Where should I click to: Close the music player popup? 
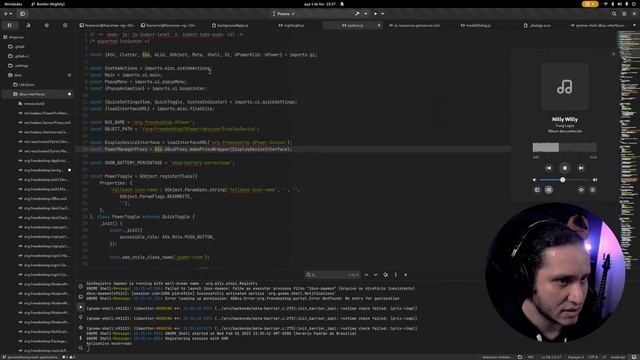pos(613,53)
